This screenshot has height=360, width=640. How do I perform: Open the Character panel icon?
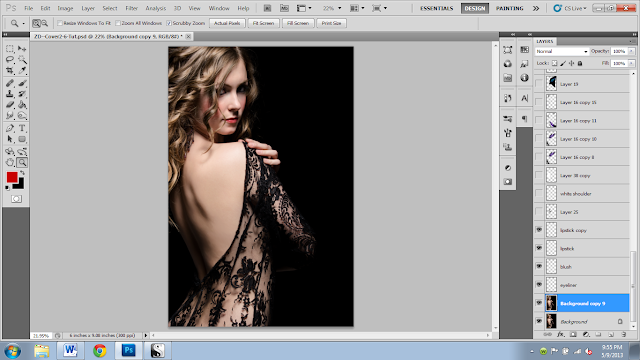click(524, 98)
